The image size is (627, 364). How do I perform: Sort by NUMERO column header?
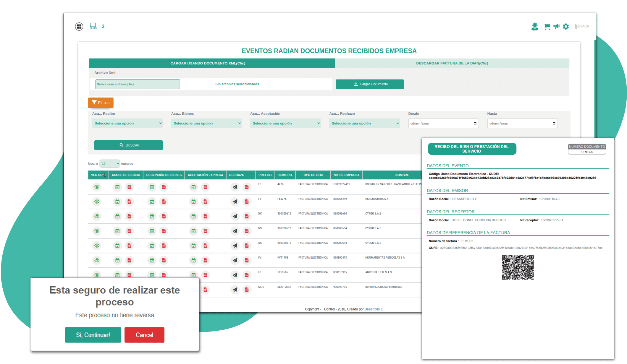(285, 175)
